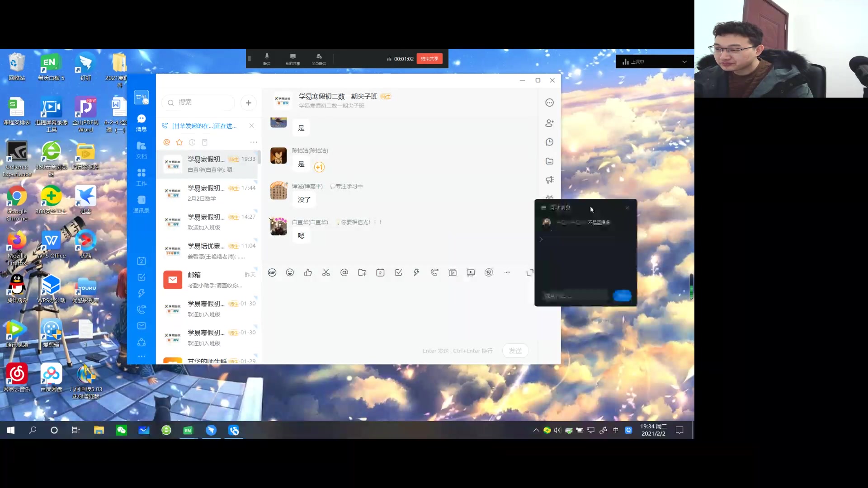Click the 全员静音 mute-all button
868x488 pixels.
coord(319,58)
